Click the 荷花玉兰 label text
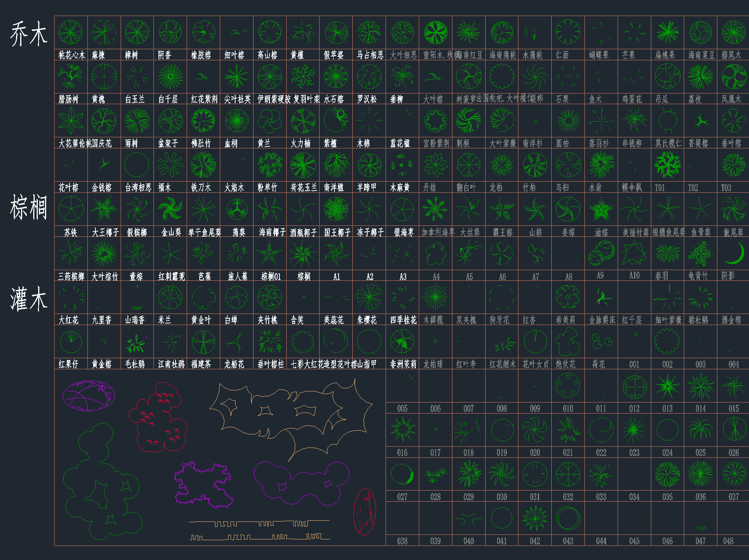 (x=304, y=187)
